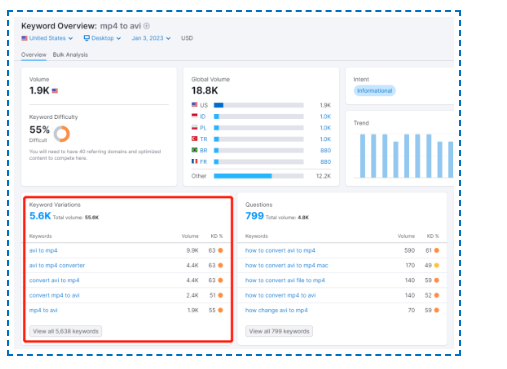Click the FR country link in Global Volume
507x369 pixels.
coord(203,162)
